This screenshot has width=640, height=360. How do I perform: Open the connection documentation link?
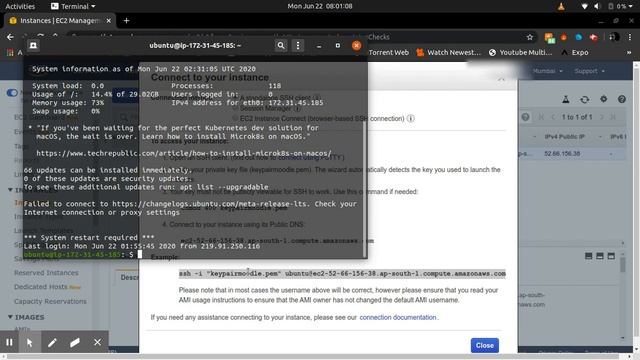398,317
